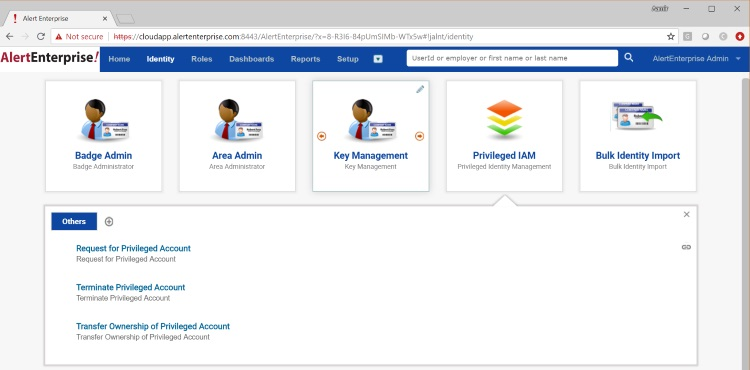Click the left orange arrow on Key Management
Viewport: 750px width, 370px height.
[x=321, y=136]
